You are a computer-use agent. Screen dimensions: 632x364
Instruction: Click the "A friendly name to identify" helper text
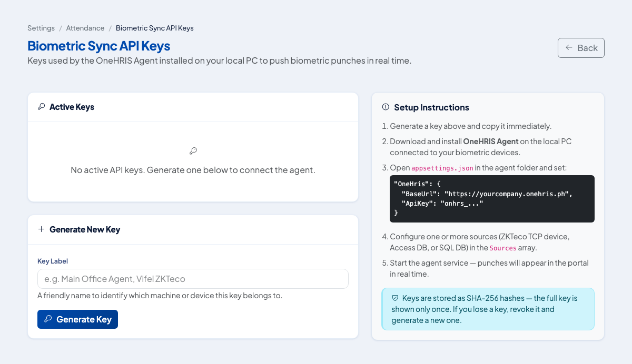[160, 296]
